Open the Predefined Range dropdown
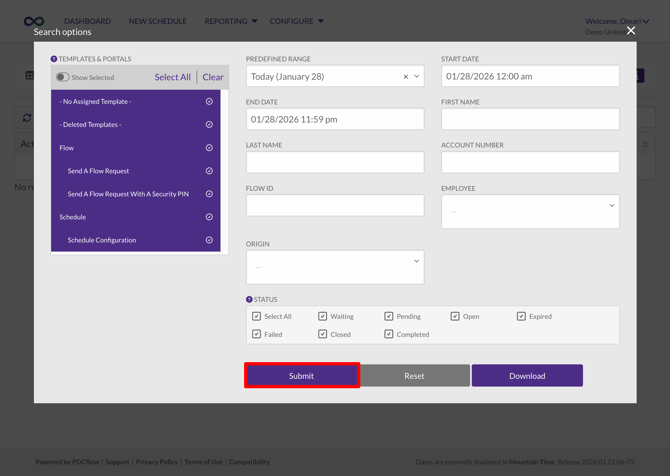Screen dimensions: 670x476 point(417,76)
